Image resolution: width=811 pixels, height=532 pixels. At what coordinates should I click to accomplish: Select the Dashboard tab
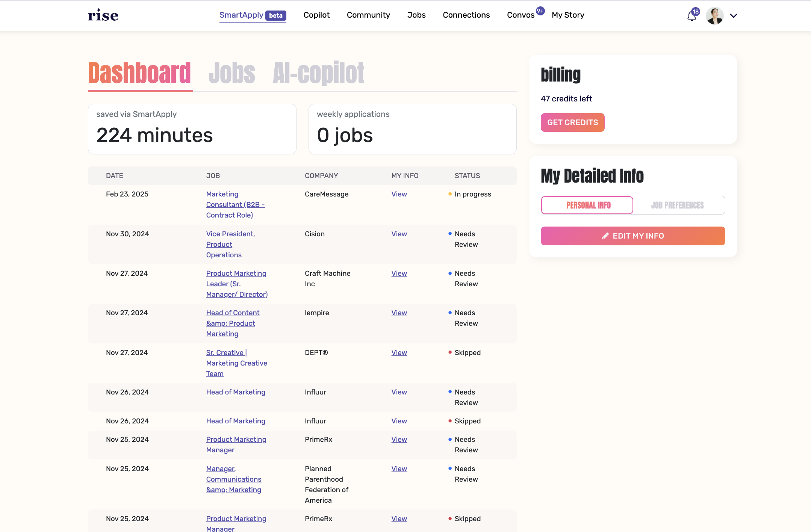(139, 73)
